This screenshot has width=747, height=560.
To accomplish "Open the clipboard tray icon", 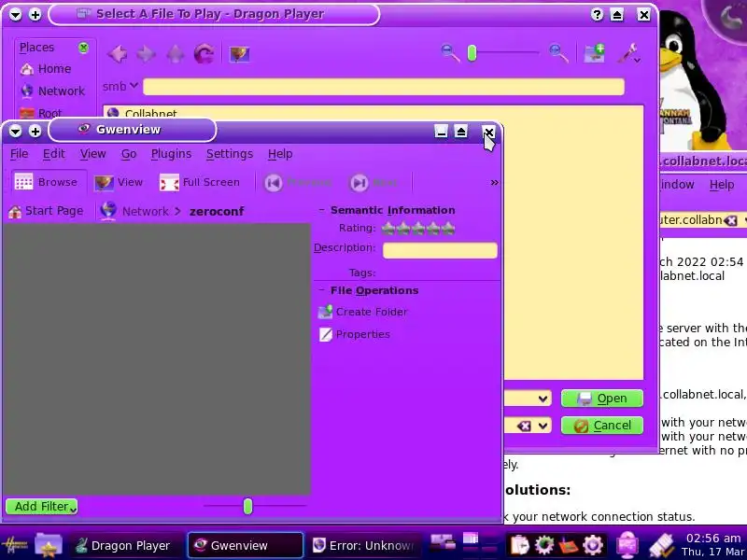I will (x=519, y=544).
